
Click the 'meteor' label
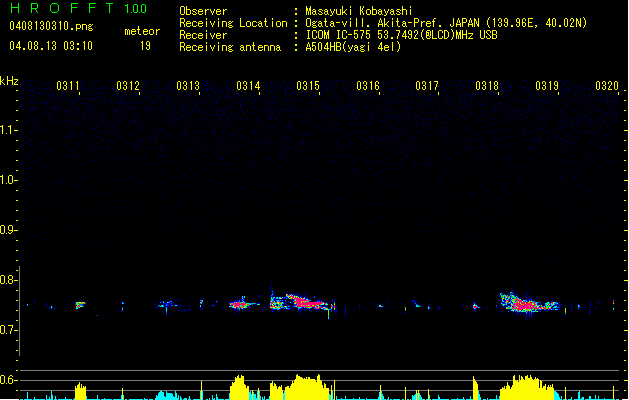click(142, 31)
